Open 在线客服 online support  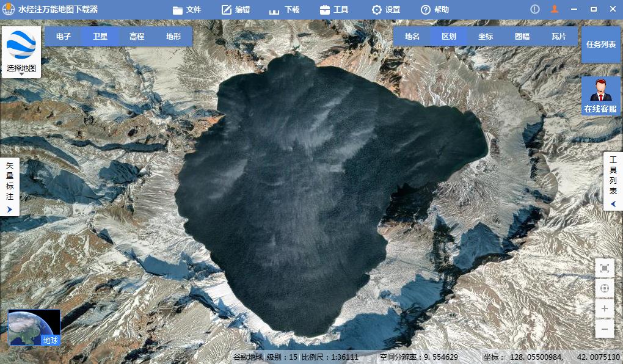click(x=600, y=96)
